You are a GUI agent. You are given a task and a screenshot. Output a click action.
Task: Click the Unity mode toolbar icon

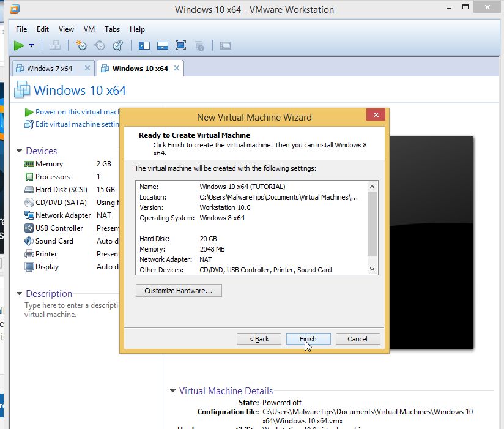tap(199, 46)
